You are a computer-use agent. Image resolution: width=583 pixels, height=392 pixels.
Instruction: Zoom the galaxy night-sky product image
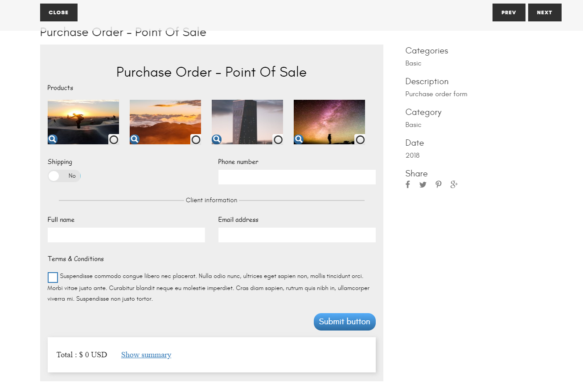coord(299,139)
